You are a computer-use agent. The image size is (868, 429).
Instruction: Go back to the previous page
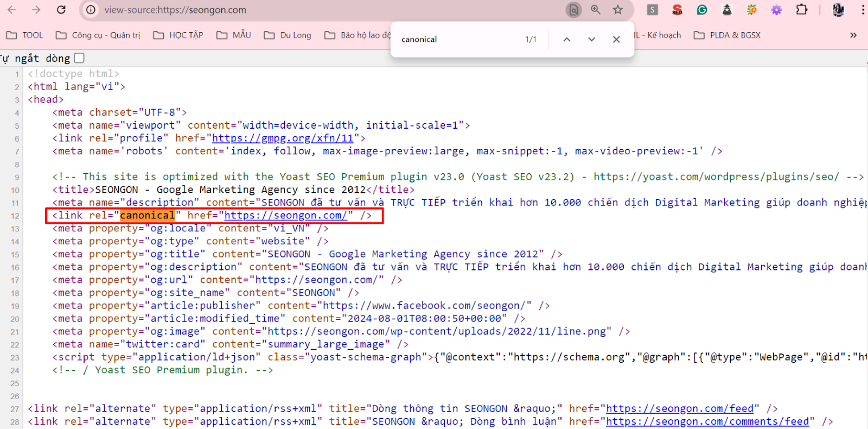point(12,10)
